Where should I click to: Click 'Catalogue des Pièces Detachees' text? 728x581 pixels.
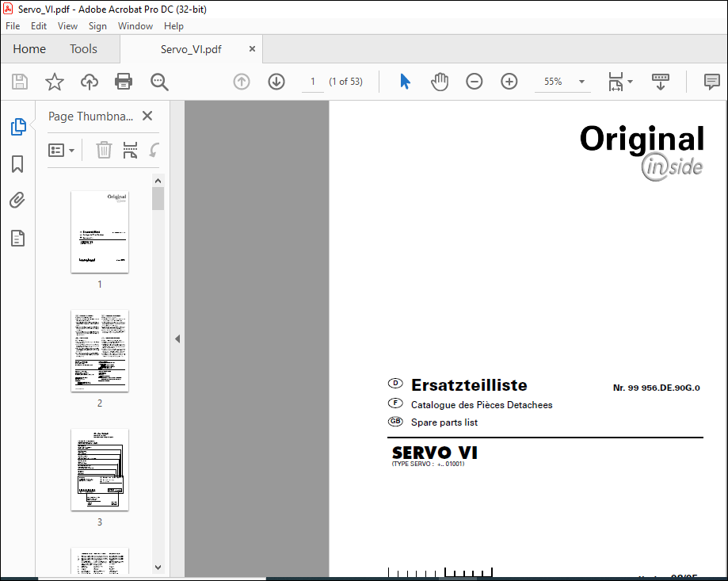coord(482,405)
